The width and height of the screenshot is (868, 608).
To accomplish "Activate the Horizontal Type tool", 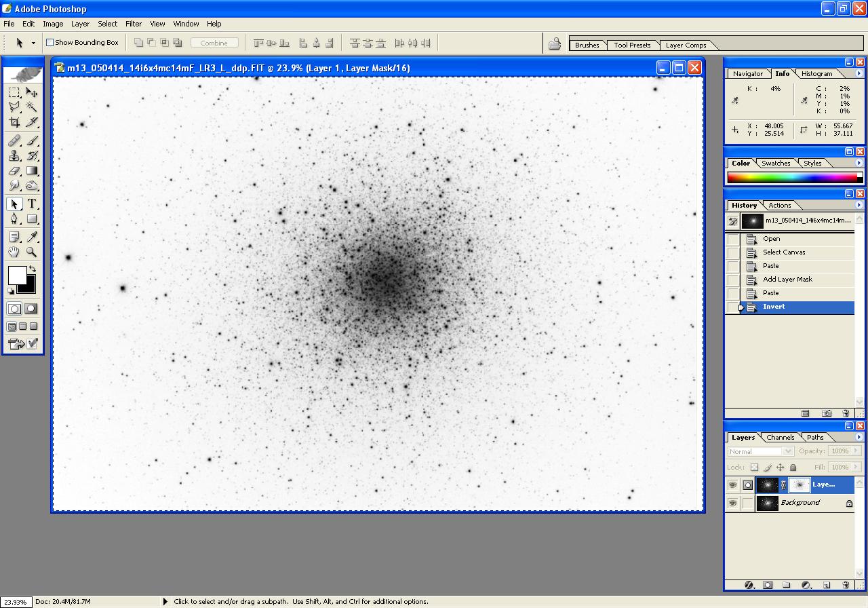I will pyautogui.click(x=32, y=204).
